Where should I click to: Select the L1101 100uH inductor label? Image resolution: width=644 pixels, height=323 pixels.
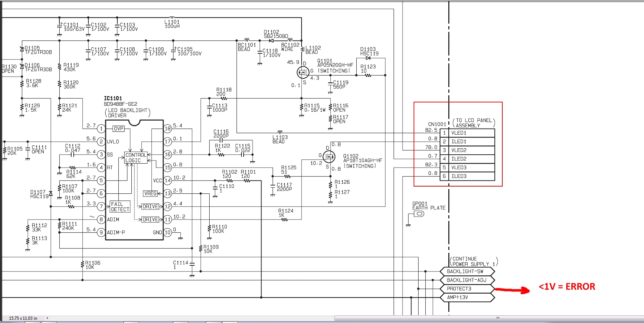[172, 24]
